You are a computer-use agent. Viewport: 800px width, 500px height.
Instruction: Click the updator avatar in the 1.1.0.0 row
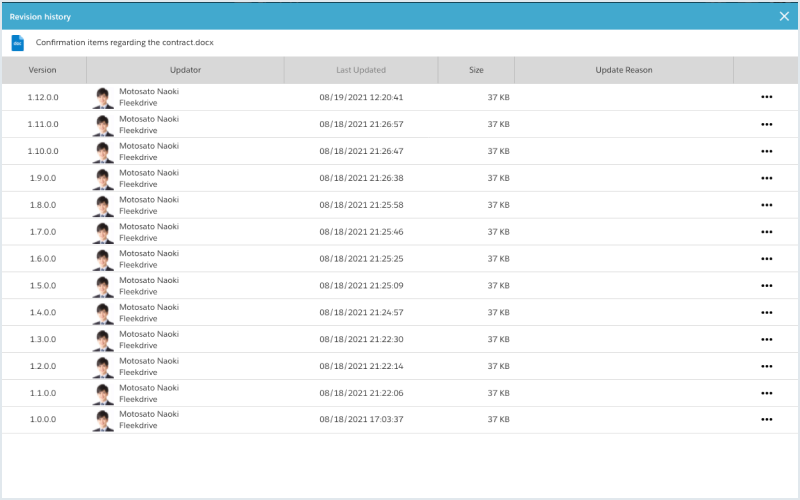103,393
